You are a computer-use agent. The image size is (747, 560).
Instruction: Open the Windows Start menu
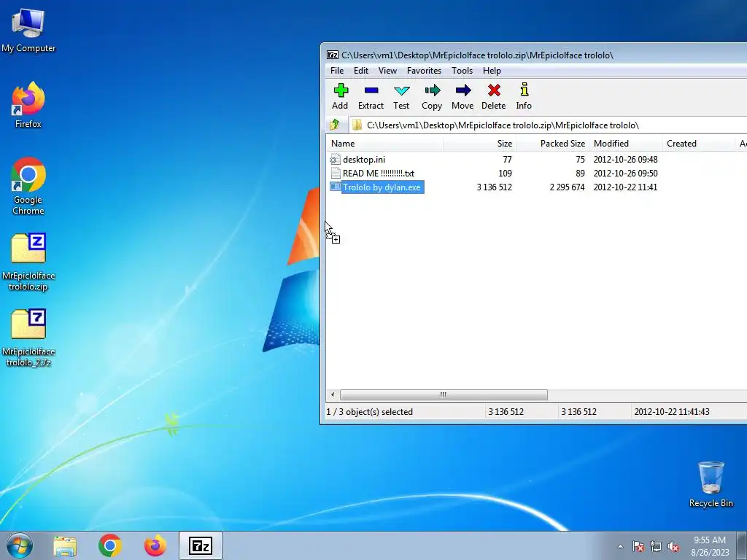(20, 545)
